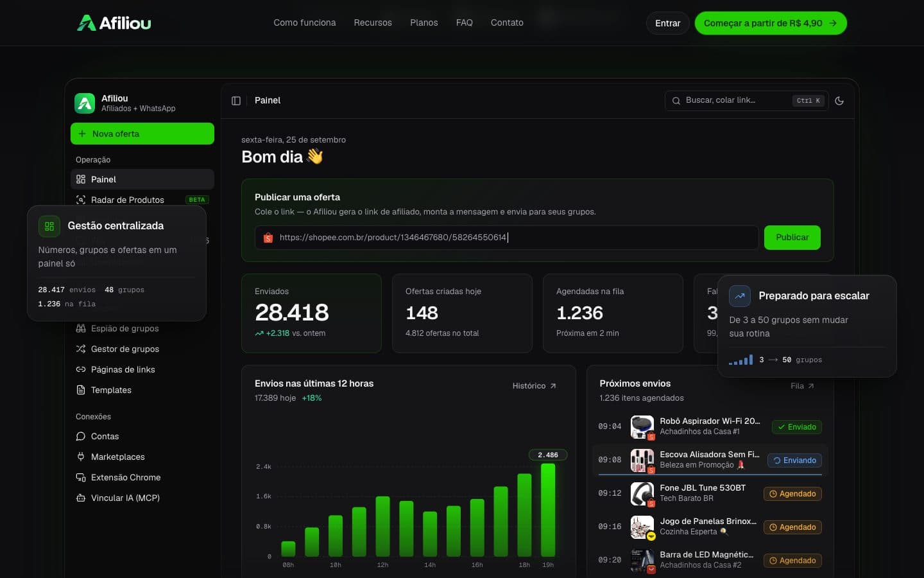Click the Páginas de links icon
Screen dimensions: 924x578
pyautogui.click(x=81, y=369)
